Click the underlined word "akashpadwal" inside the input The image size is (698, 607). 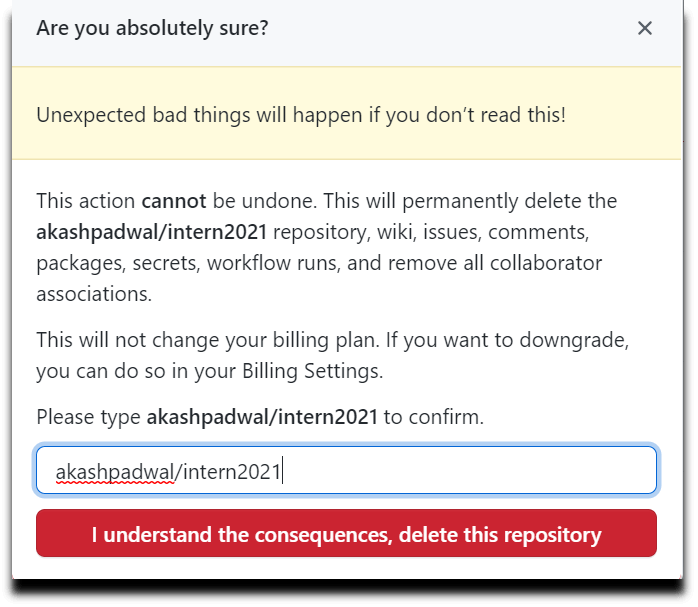(x=114, y=470)
